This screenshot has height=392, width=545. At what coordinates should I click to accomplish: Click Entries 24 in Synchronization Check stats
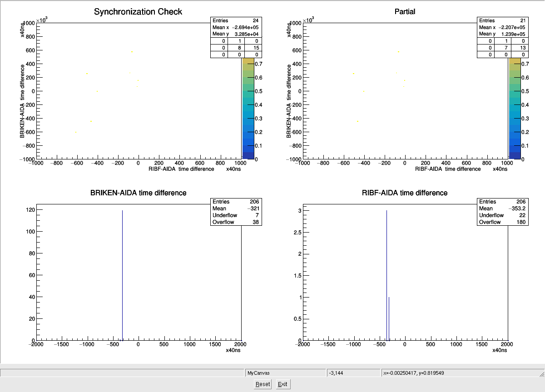coord(236,20)
